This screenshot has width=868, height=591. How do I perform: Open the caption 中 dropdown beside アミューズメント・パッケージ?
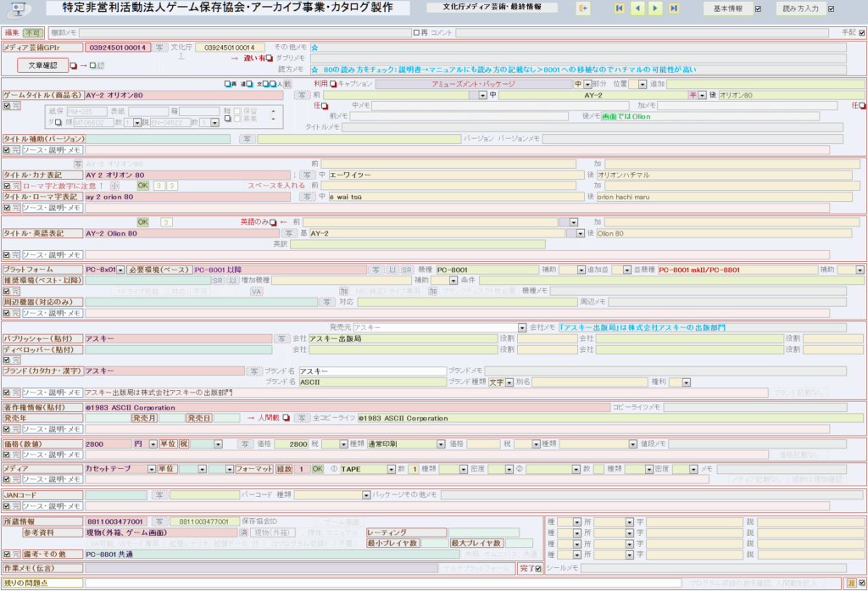click(x=587, y=84)
